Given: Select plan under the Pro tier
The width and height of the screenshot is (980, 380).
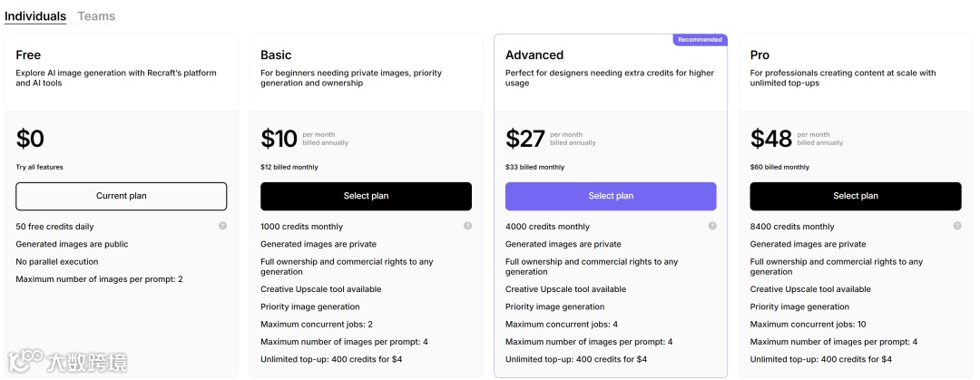Looking at the screenshot, I should click(855, 196).
